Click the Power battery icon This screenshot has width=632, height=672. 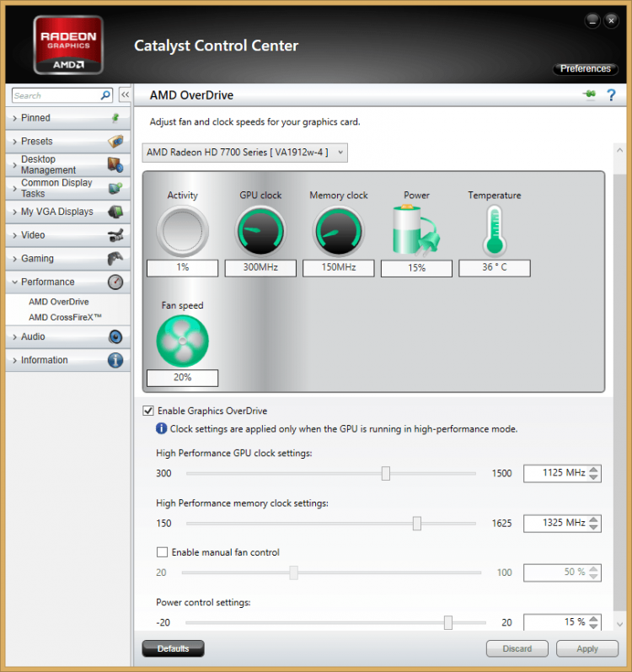pyautogui.click(x=416, y=230)
